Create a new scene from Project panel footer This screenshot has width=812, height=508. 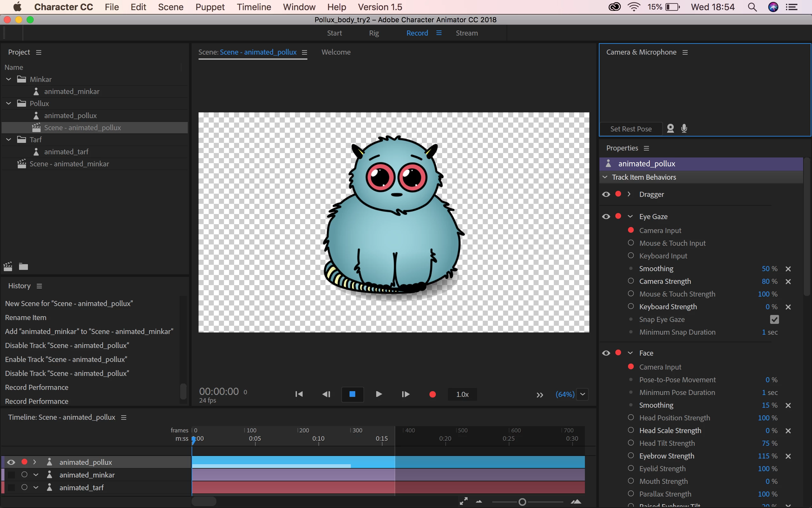tap(8, 266)
